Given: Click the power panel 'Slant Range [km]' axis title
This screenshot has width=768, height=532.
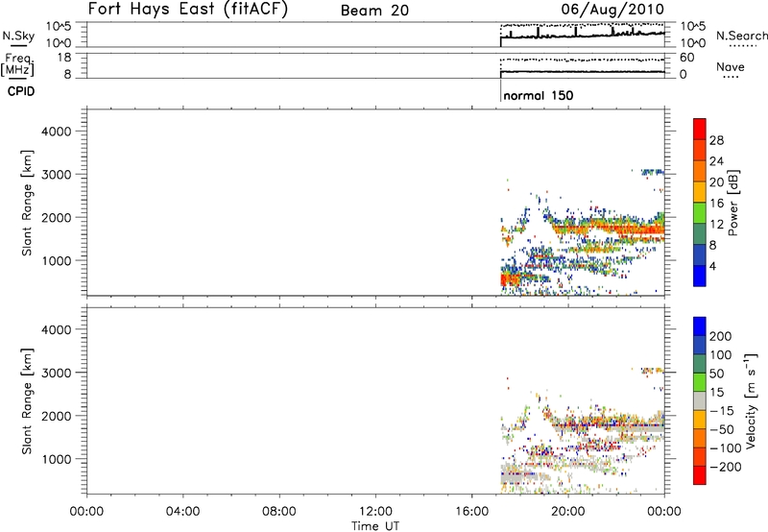Looking at the screenshot, I should point(27,203).
